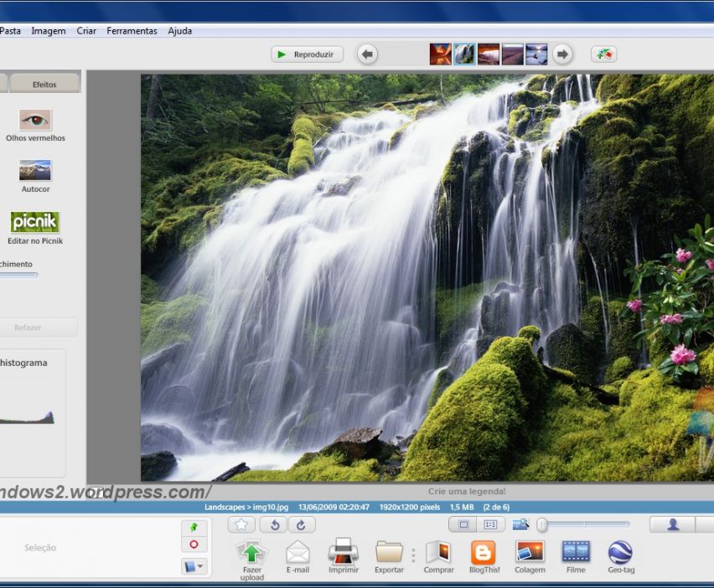This screenshot has height=588, width=714.
Task: Open the Geo-tag tool
Action: pos(621,552)
